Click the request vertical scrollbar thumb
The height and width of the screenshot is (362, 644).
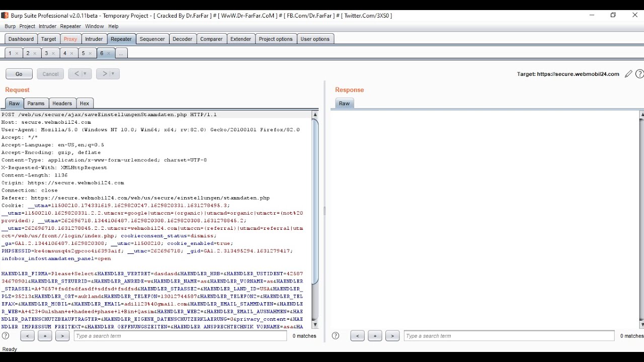coord(315,202)
